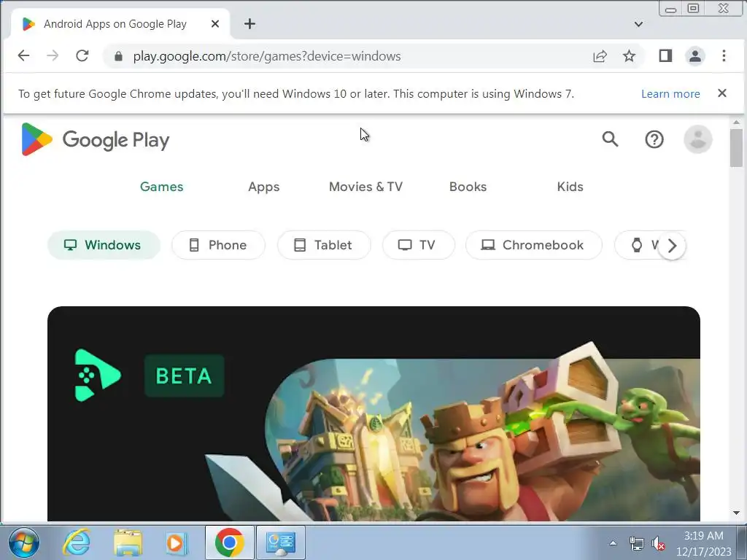Select the Phone device filter chip
747x560 pixels.
218,245
